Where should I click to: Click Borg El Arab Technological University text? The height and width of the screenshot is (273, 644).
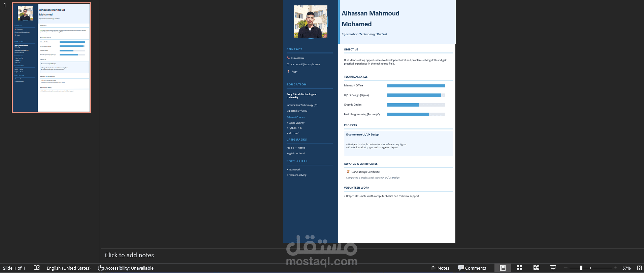pyautogui.click(x=301, y=96)
